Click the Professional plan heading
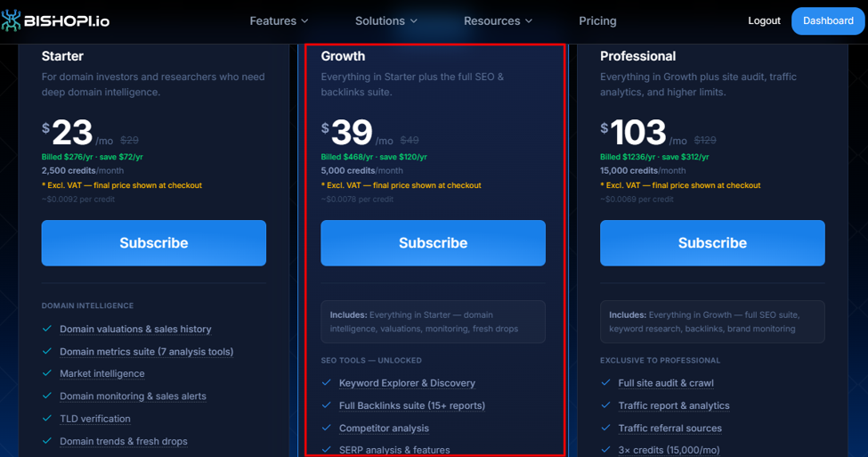Image resolution: width=868 pixels, height=457 pixels. 637,56
